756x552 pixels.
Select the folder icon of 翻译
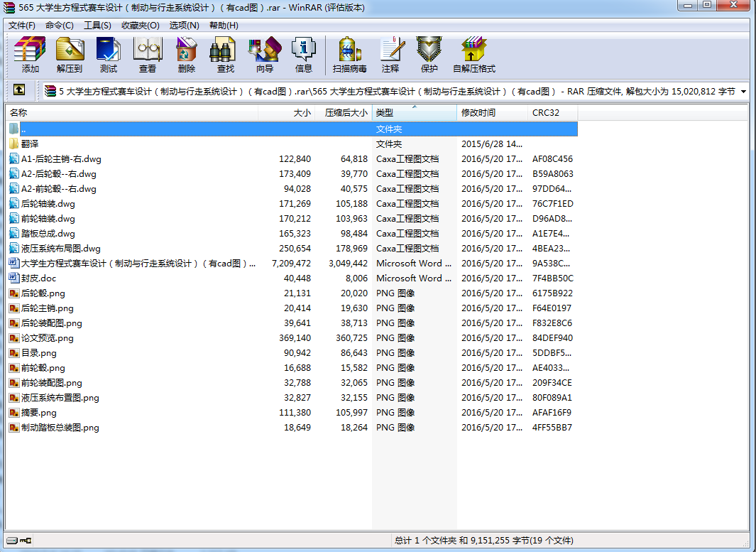pos(14,144)
